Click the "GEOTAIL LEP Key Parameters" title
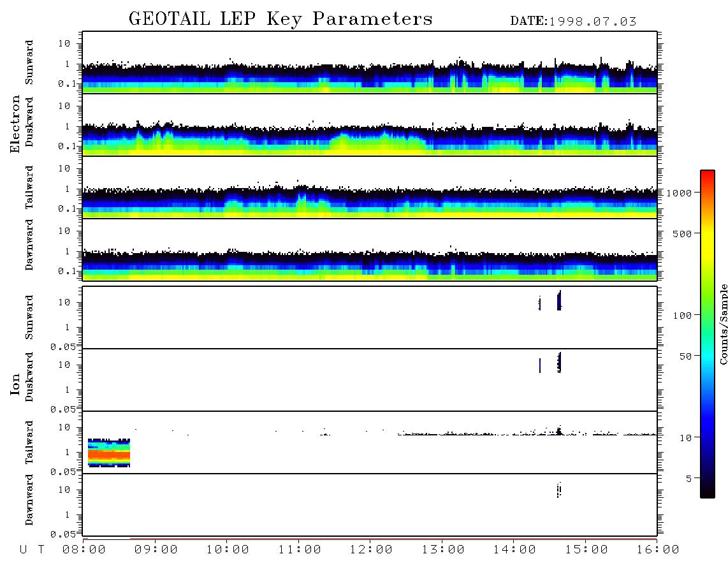The width and height of the screenshot is (728, 561). (280, 19)
